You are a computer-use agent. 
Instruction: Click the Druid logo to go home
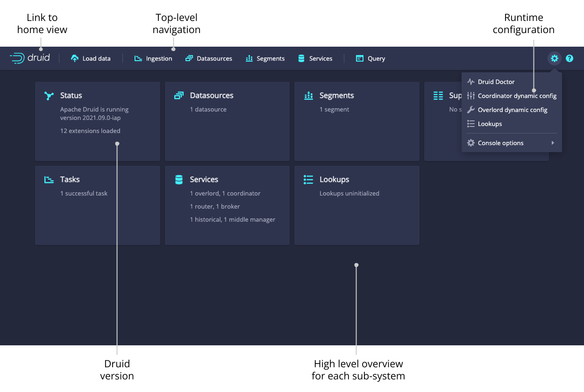tap(30, 58)
